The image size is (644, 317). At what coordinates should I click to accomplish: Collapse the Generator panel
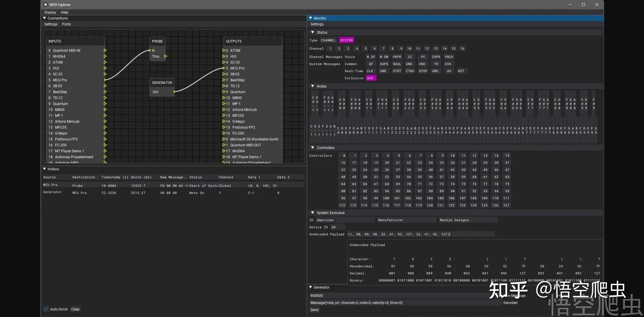pyautogui.click(x=311, y=287)
